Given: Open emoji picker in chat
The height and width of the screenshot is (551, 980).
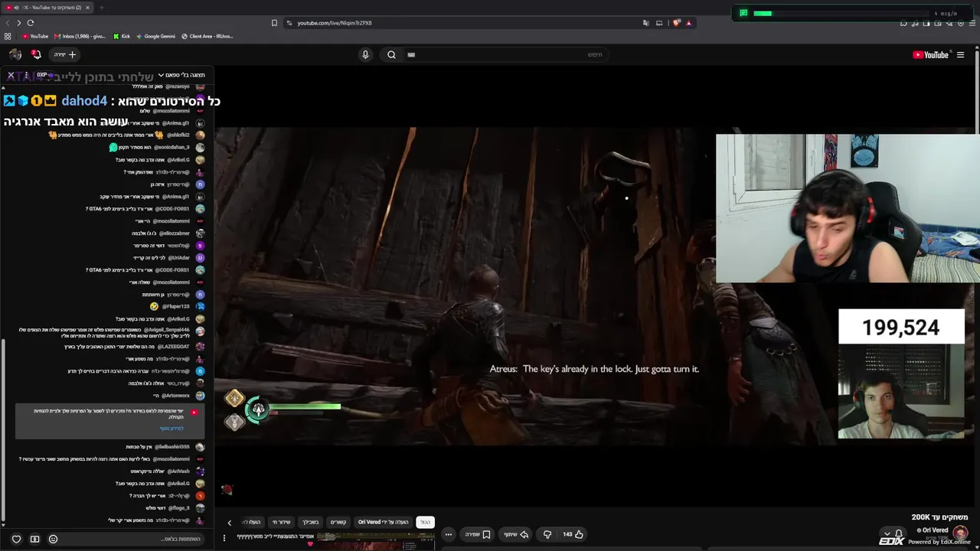Looking at the screenshot, I should point(53,539).
